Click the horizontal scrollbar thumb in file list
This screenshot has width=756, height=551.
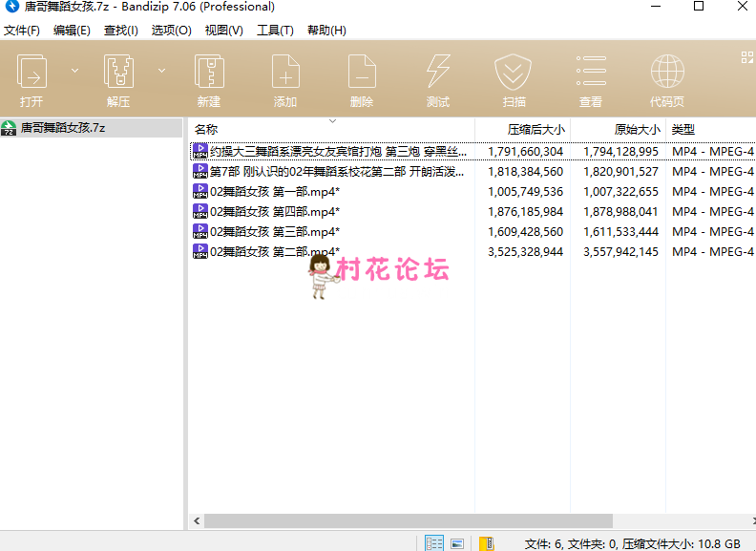pos(409,521)
